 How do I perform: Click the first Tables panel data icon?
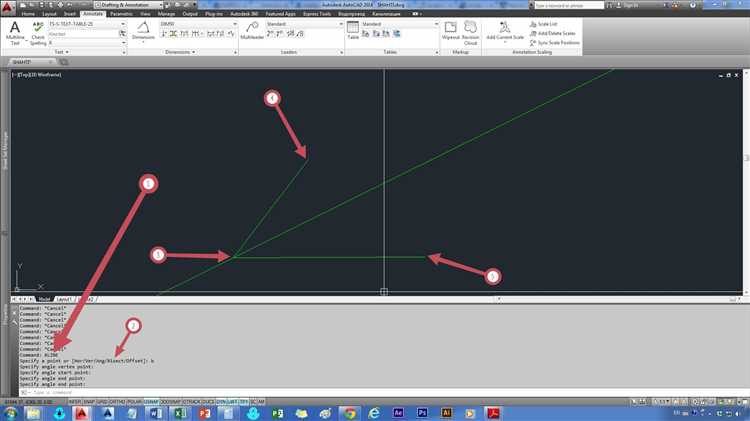click(365, 34)
